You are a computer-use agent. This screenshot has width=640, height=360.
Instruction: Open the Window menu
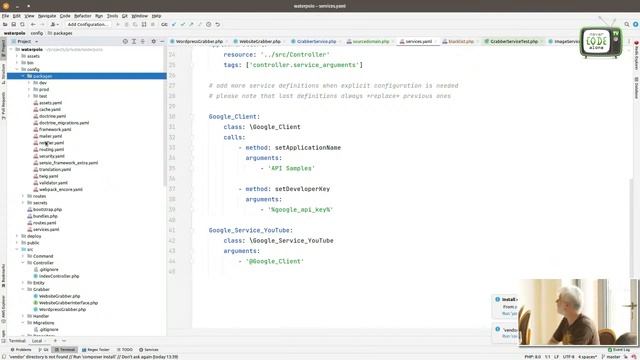click(140, 16)
